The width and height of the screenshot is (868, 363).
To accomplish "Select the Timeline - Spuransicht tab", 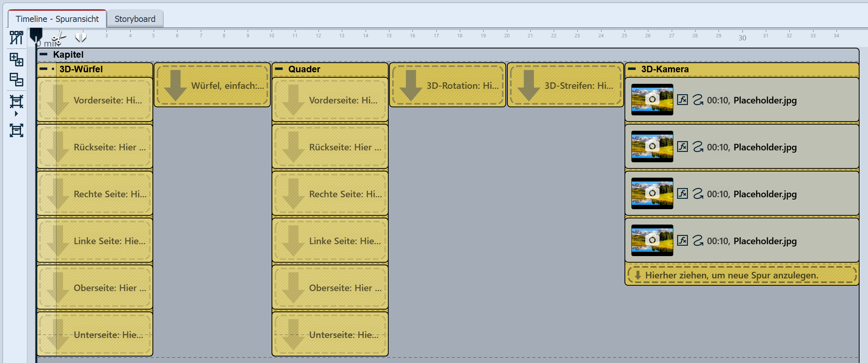I will point(57,19).
